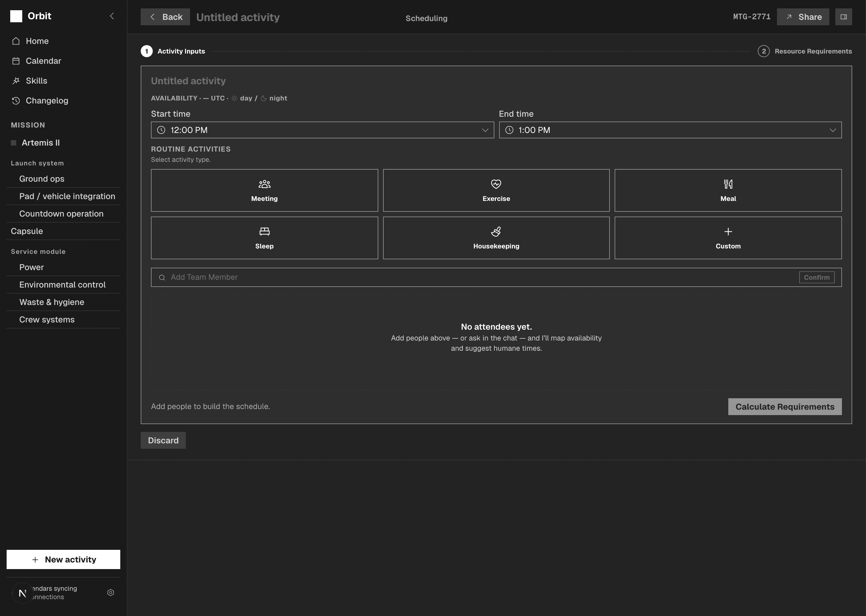The image size is (866, 616).
Task: Open Calendar from the sidebar
Action: click(x=63, y=61)
